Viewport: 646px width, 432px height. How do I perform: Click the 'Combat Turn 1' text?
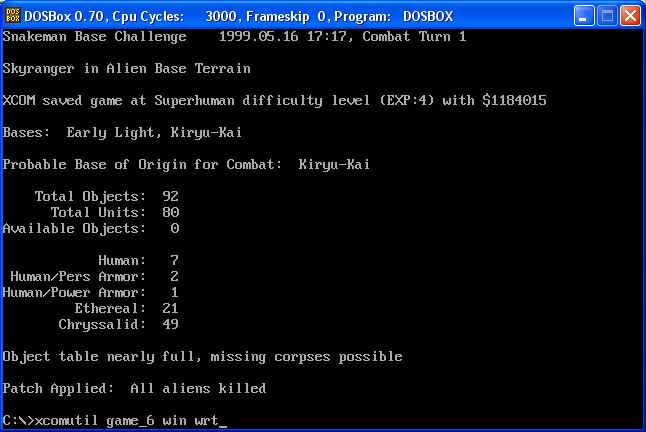pyautogui.click(x=414, y=37)
